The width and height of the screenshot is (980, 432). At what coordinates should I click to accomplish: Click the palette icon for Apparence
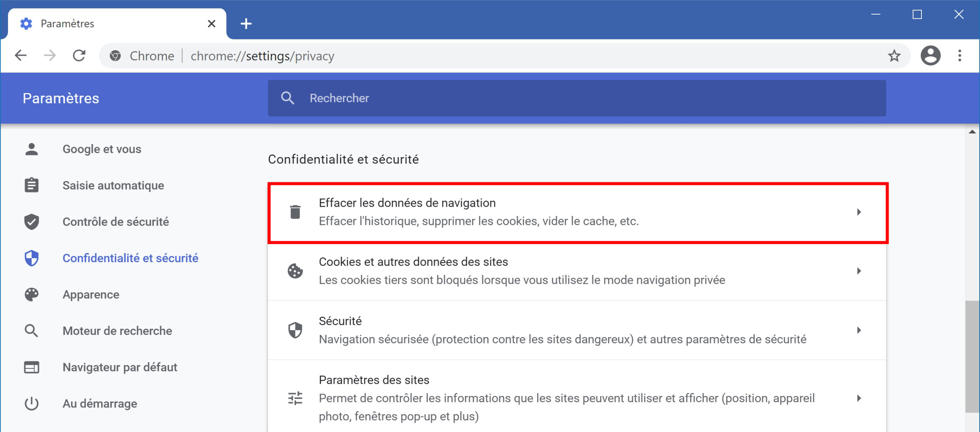[31, 294]
